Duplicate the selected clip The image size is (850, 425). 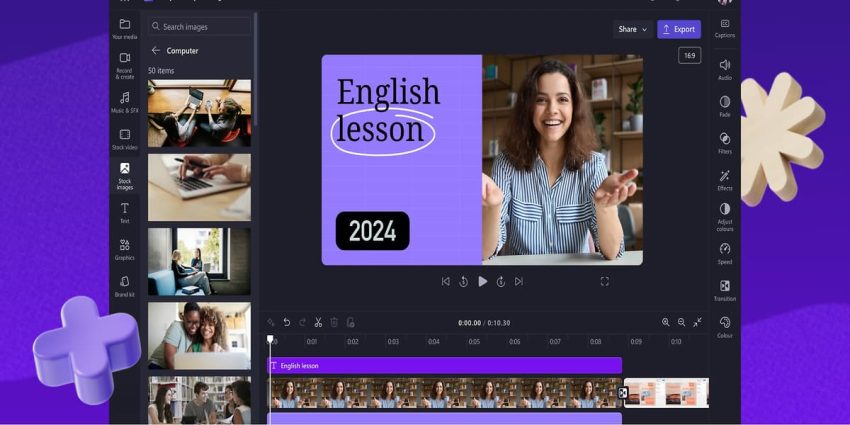coord(350,323)
